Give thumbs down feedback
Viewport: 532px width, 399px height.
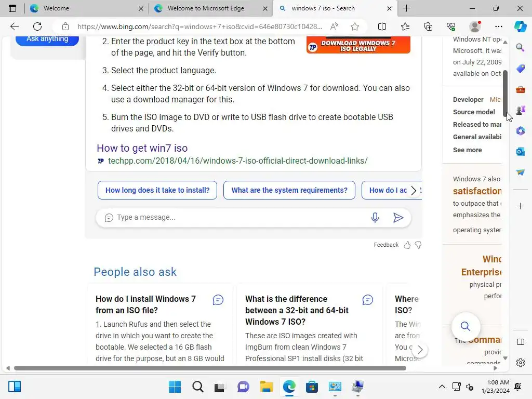coord(418,245)
